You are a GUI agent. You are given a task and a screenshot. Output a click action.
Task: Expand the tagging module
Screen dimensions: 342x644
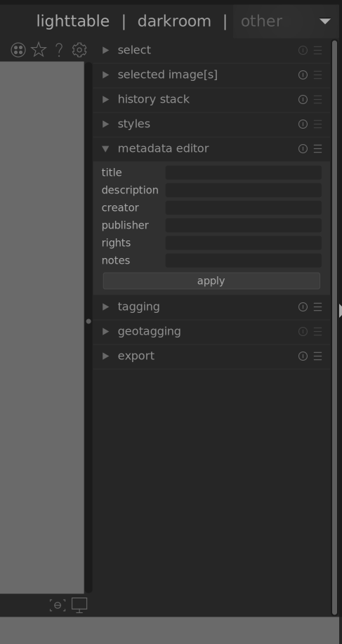coord(106,307)
